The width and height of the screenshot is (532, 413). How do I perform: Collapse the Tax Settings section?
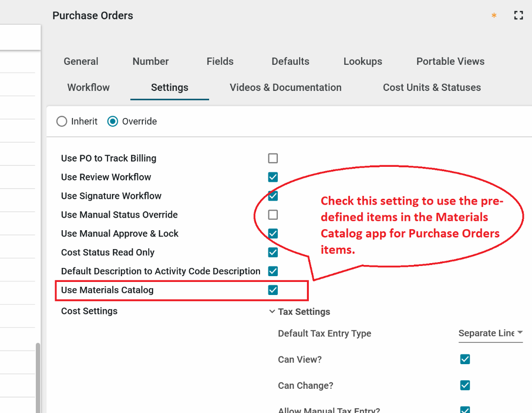[x=272, y=312]
